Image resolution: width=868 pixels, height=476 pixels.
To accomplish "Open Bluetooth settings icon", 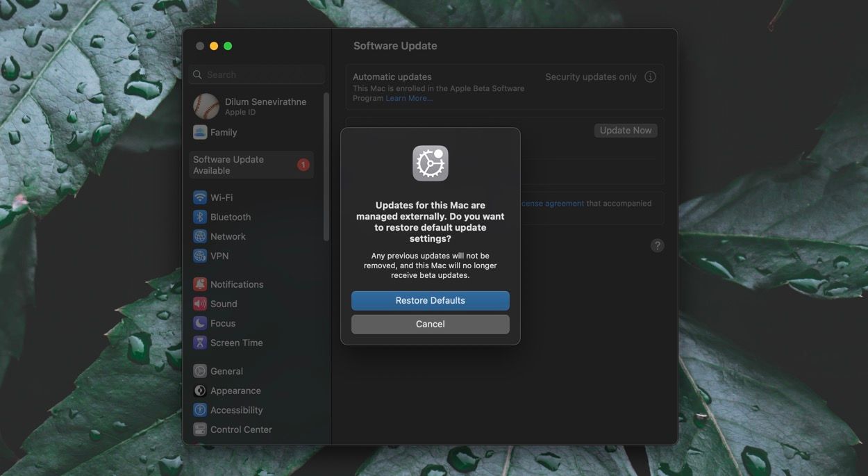I will pos(200,217).
